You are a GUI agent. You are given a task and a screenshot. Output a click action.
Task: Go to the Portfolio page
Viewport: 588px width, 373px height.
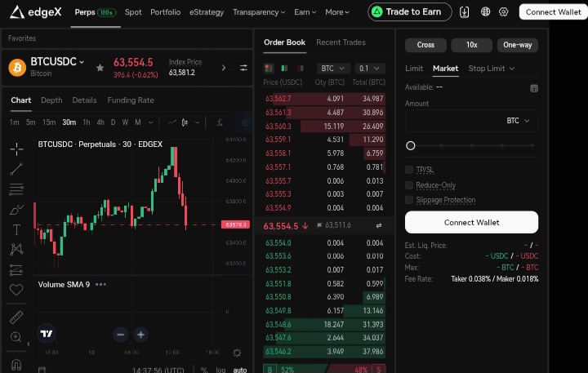pos(165,12)
